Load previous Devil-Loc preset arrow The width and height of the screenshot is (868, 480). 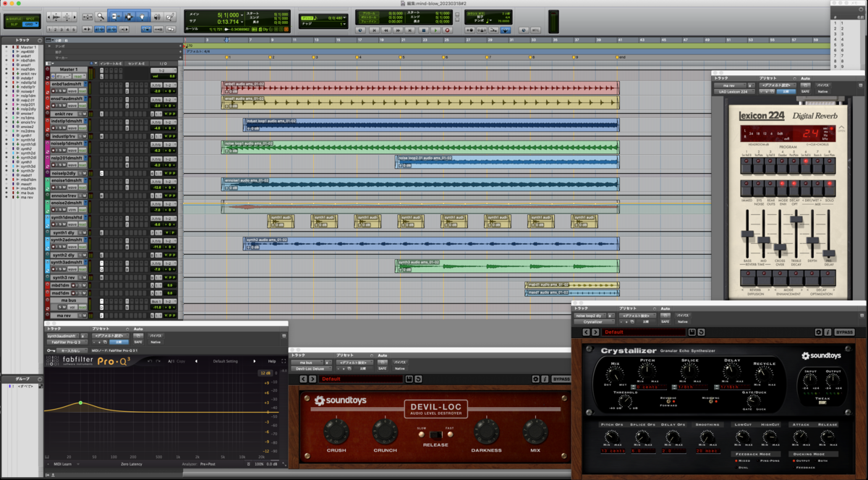[303, 379]
